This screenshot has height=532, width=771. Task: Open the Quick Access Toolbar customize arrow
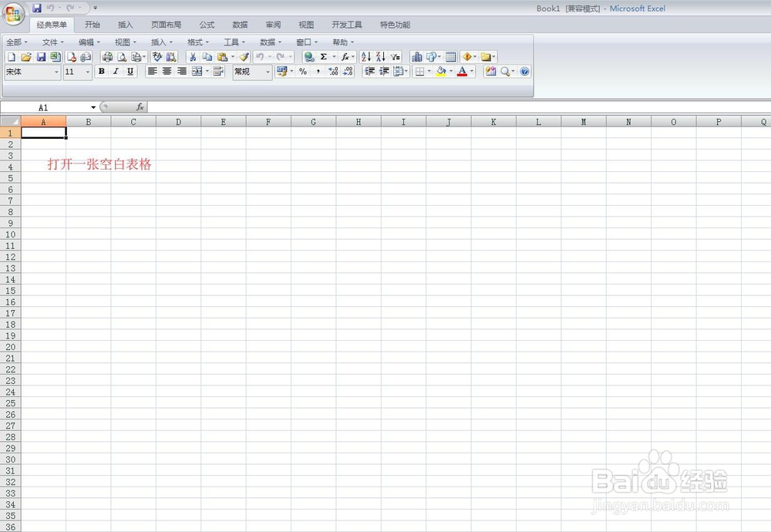click(96, 8)
